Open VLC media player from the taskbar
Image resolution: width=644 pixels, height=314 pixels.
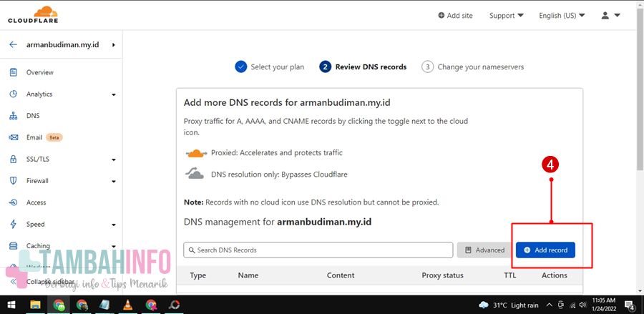tap(128, 305)
